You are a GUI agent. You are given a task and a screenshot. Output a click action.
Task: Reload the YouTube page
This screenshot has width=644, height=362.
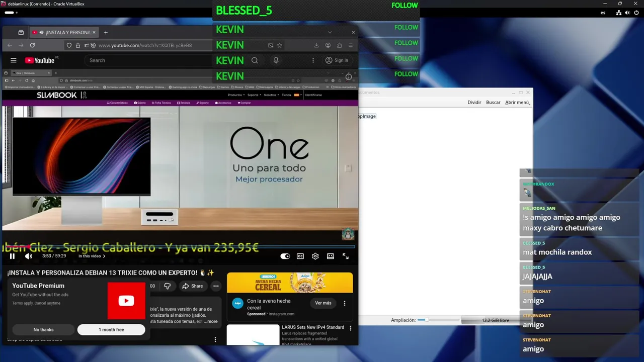click(32, 45)
